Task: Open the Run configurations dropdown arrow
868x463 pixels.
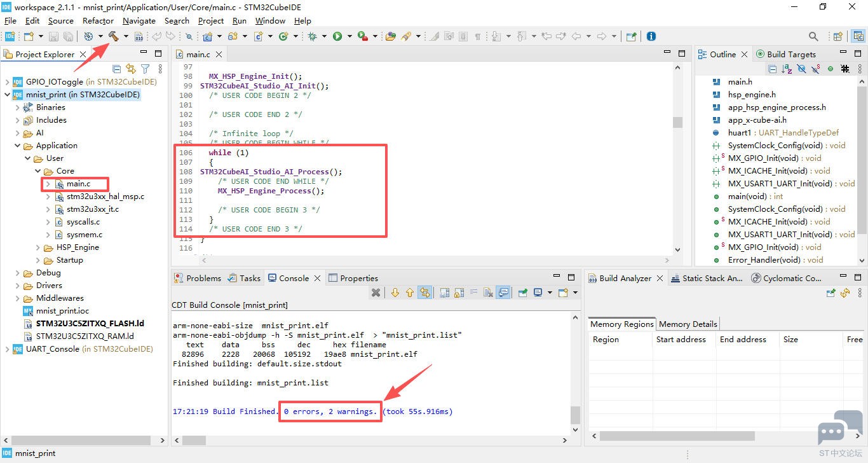Action: (349, 36)
